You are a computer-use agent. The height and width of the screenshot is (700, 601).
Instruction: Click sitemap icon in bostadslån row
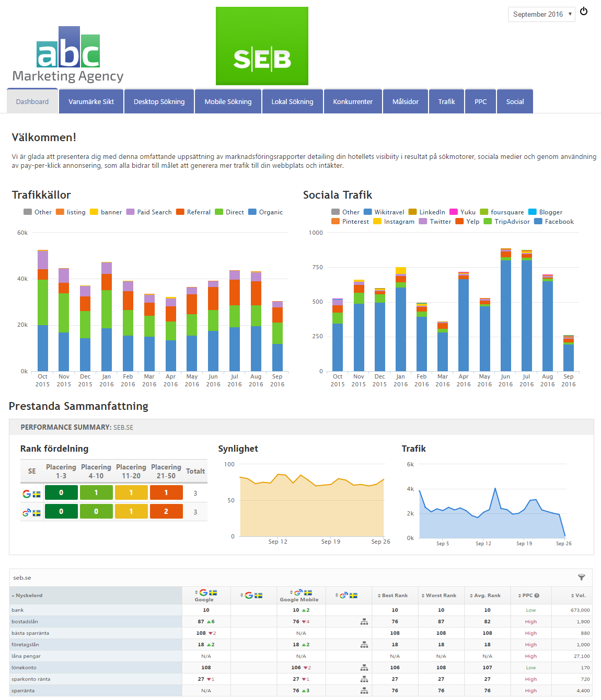364,622
